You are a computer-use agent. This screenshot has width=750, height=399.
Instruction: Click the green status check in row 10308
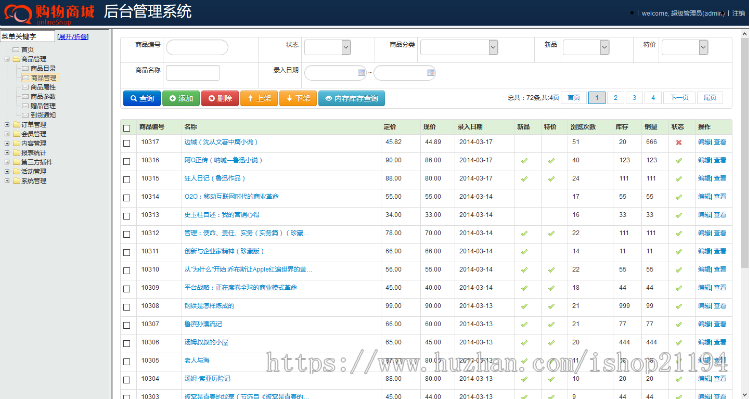click(x=678, y=306)
